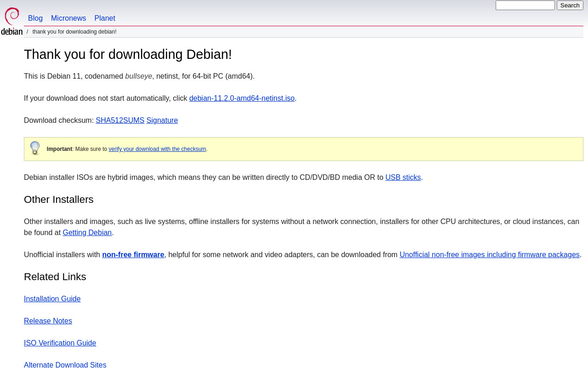Follow verify your download with the checksum link

157,149
